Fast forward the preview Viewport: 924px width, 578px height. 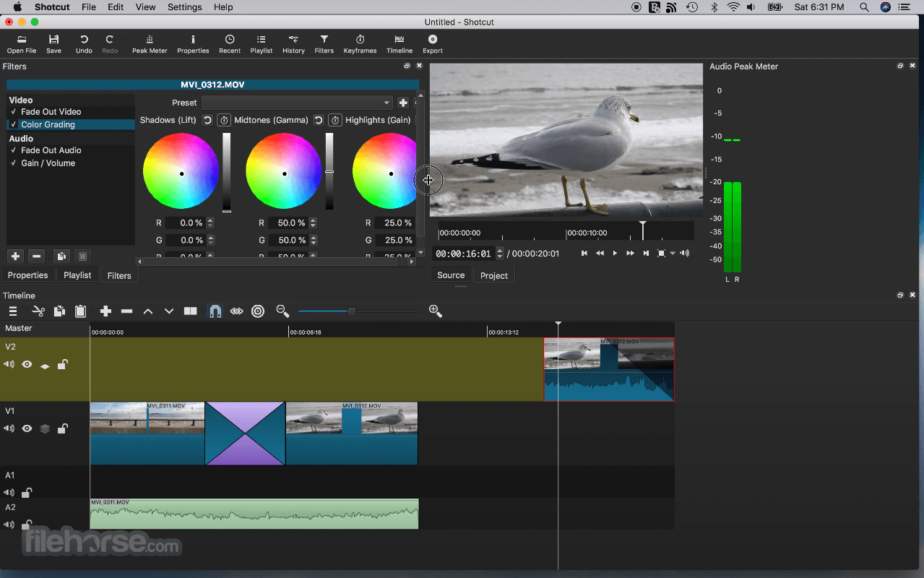(630, 253)
